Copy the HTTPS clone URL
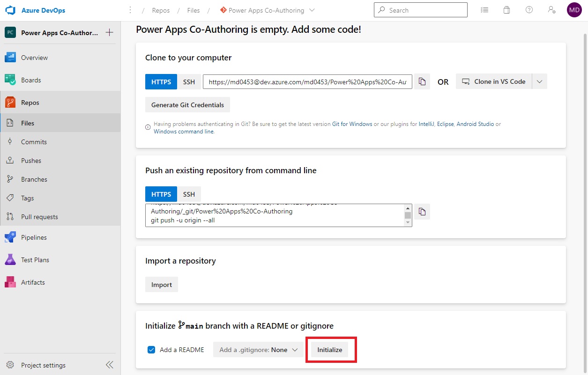The image size is (588, 375). [422, 81]
